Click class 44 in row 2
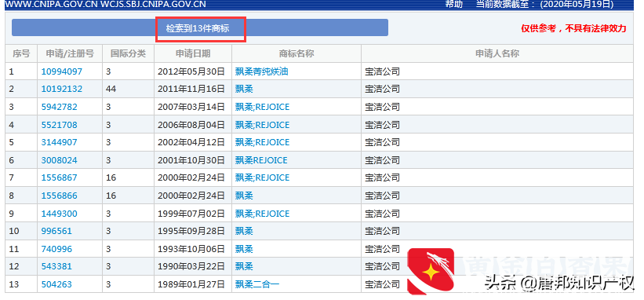Screen dimensions: 644x300 tap(111, 89)
